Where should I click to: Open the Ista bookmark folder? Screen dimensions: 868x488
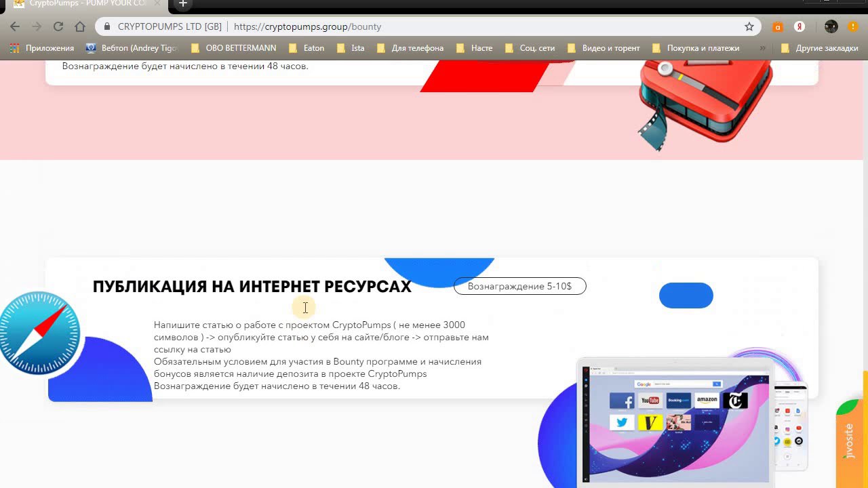tap(351, 48)
